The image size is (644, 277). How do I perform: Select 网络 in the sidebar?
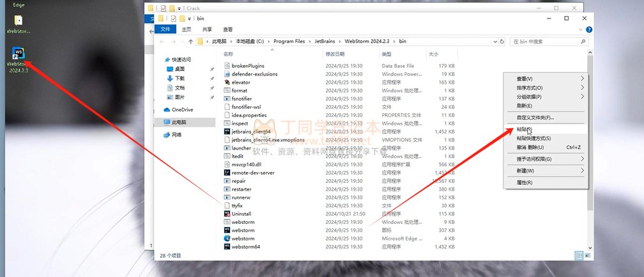(x=176, y=135)
